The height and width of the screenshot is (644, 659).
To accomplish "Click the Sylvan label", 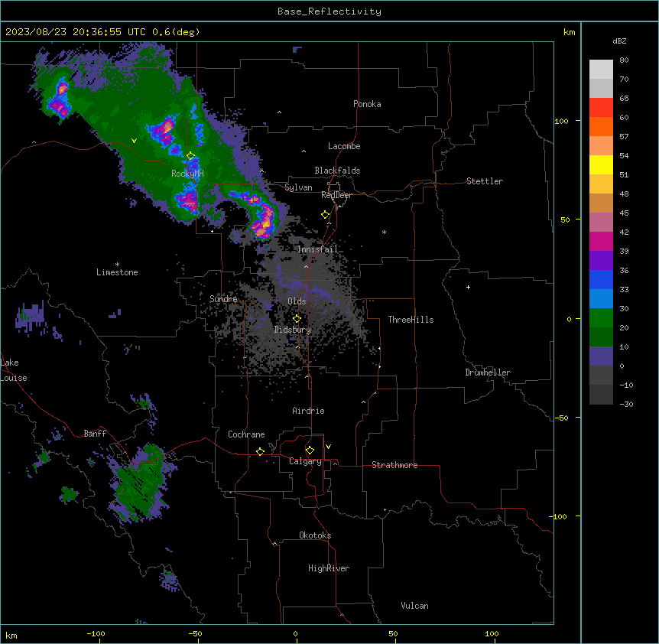I will pyautogui.click(x=298, y=187).
